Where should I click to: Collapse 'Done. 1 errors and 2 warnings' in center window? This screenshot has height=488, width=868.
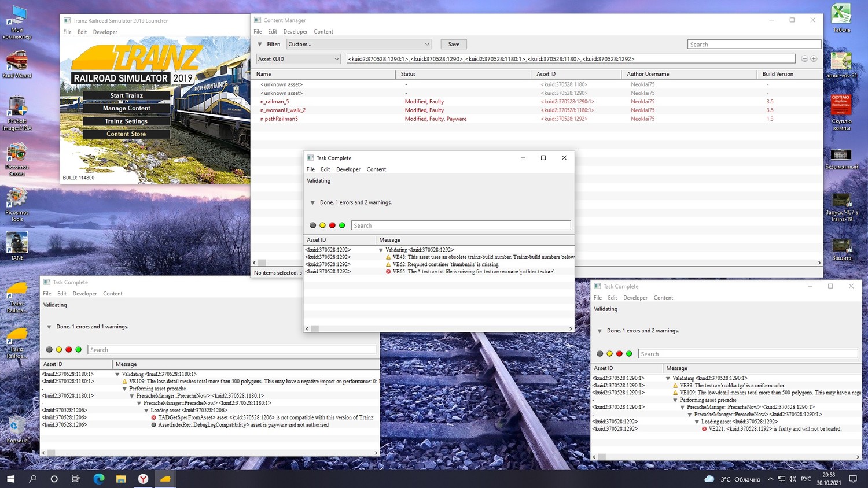tap(312, 203)
